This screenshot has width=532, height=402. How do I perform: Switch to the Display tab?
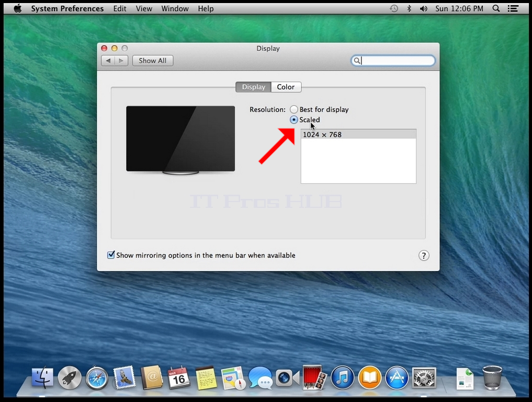point(254,87)
